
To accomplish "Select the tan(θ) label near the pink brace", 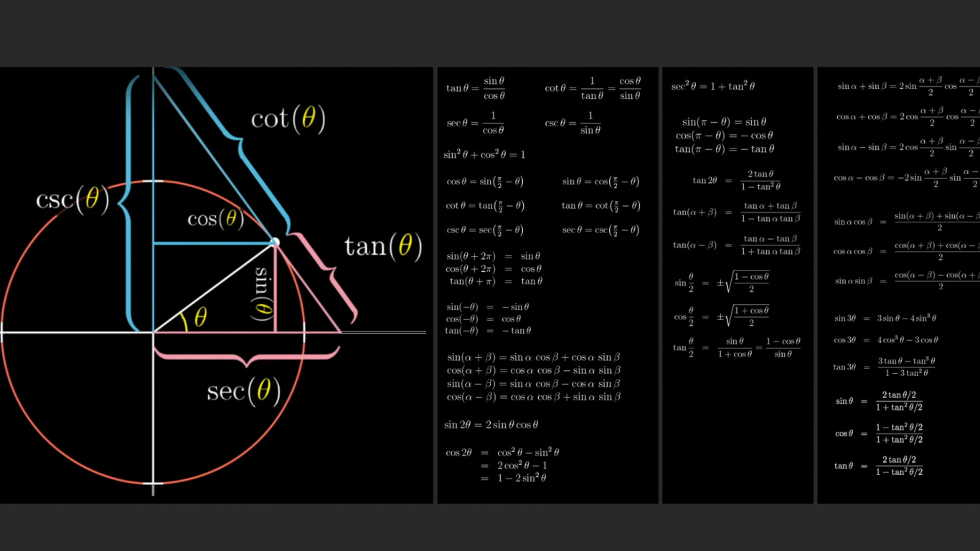I will (x=381, y=247).
